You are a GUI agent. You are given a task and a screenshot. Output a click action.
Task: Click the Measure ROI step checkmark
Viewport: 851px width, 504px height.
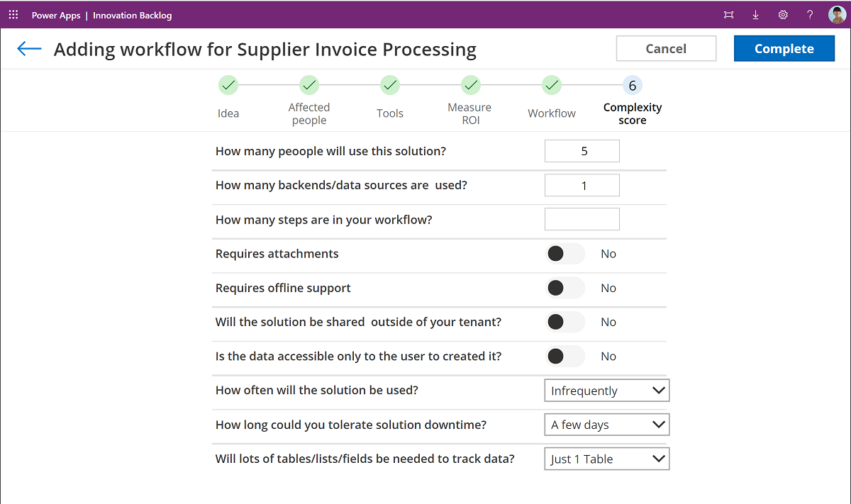471,86
